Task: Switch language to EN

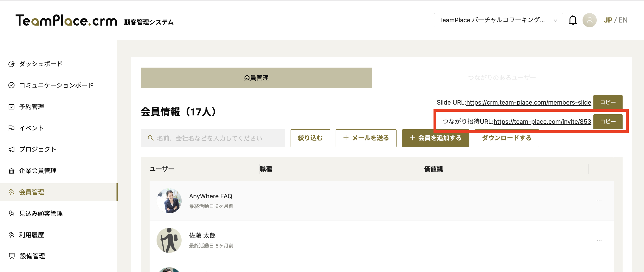Action: point(623,20)
